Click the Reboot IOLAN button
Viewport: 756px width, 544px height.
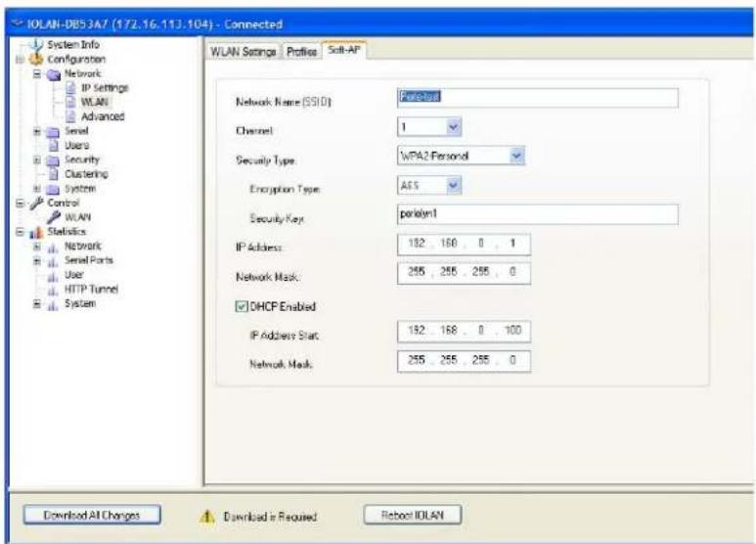(413, 515)
